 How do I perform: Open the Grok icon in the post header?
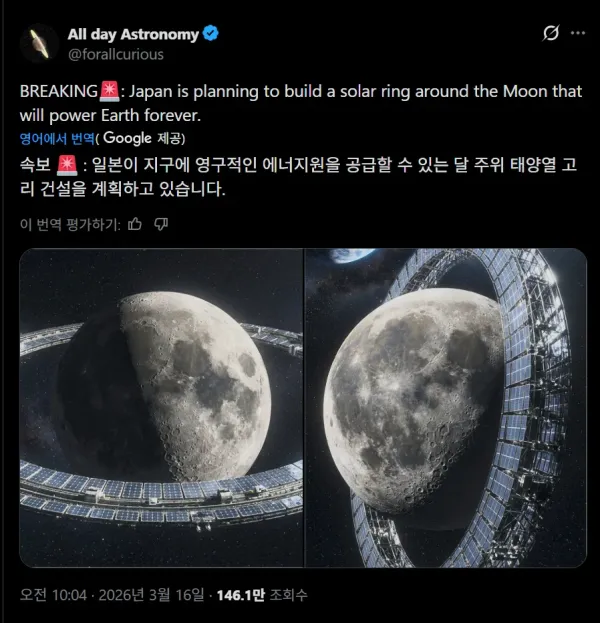pos(551,33)
